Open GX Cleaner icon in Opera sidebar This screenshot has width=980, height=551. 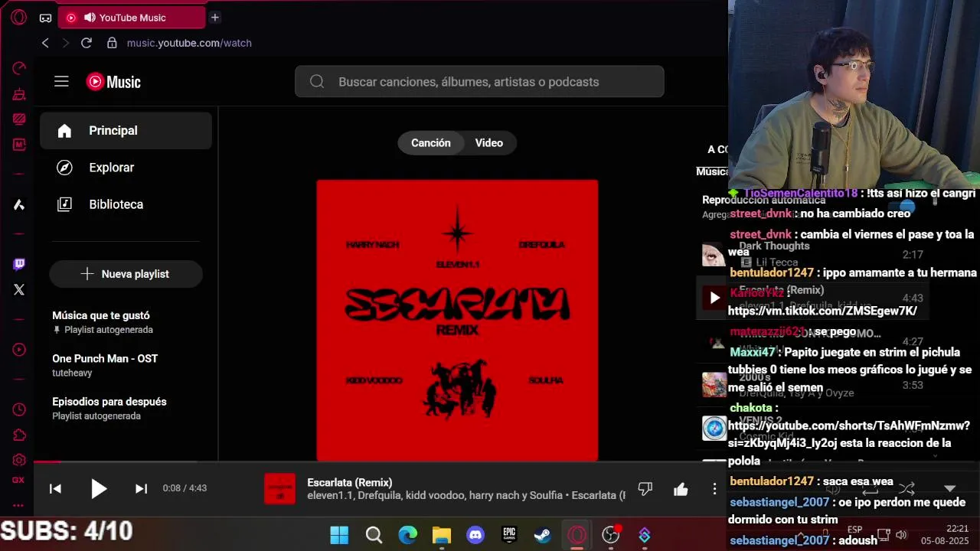tap(19, 94)
